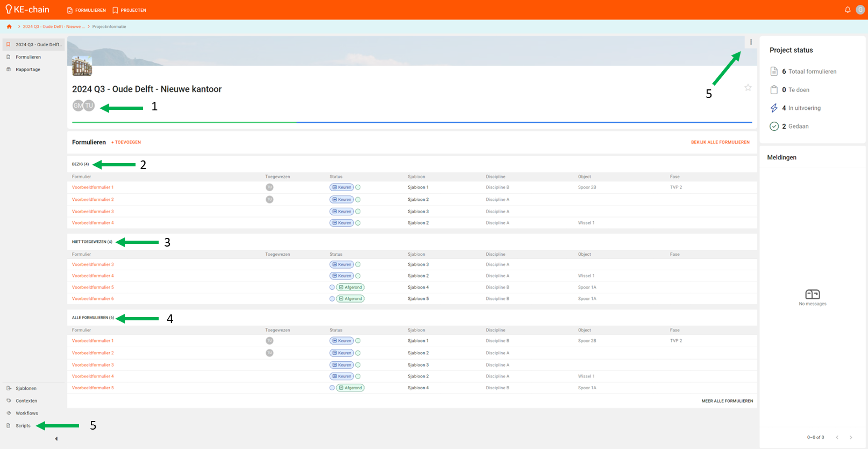Toggle status circle left of Afgerond for Voorbeeldformulier 6

(x=332, y=299)
